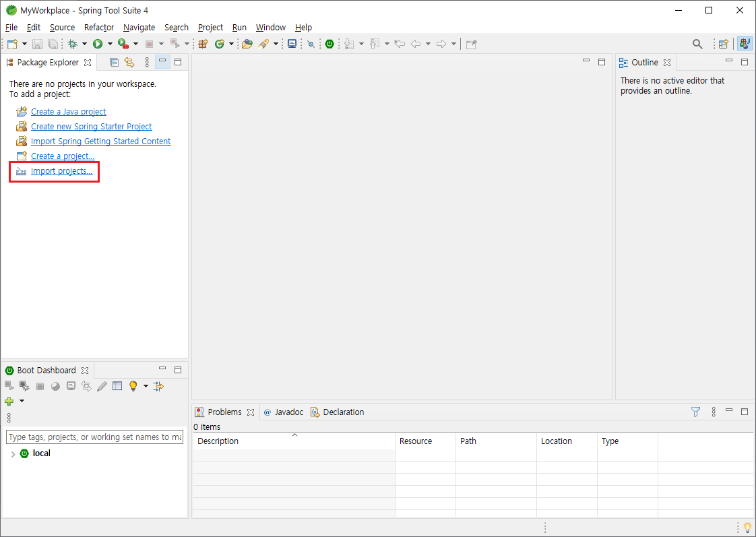Open Problems view filter funnel

tap(695, 412)
